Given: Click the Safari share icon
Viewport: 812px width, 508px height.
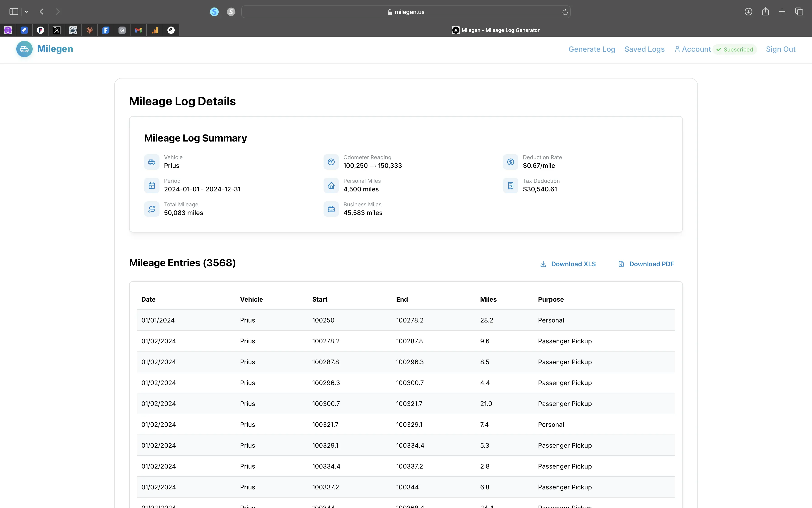Looking at the screenshot, I should click(x=765, y=11).
